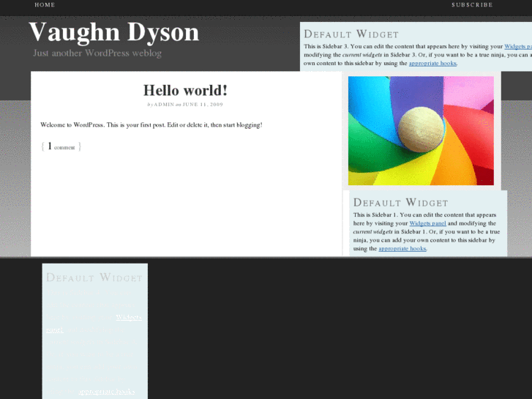The height and width of the screenshot is (399, 532).
Task: Open appropriate hooks link in Sidebar 3 widget
Action: (432, 63)
